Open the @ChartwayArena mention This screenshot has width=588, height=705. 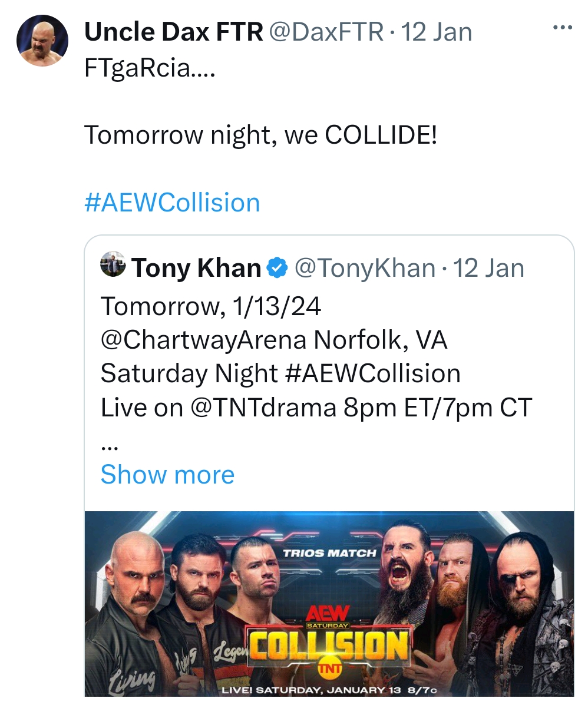pyautogui.click(x=204, y=340)
